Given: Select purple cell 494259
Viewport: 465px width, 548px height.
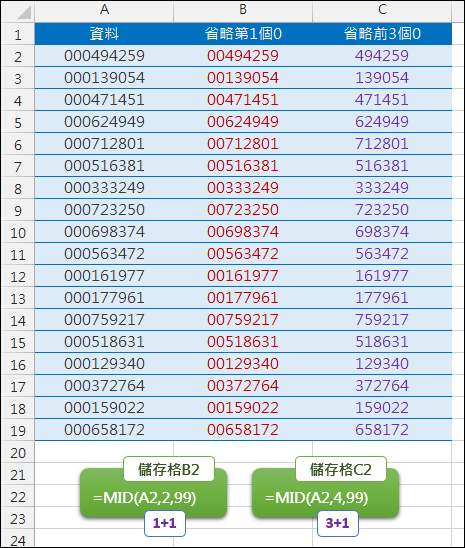Looking at the screenshot, I should (382, 56).
